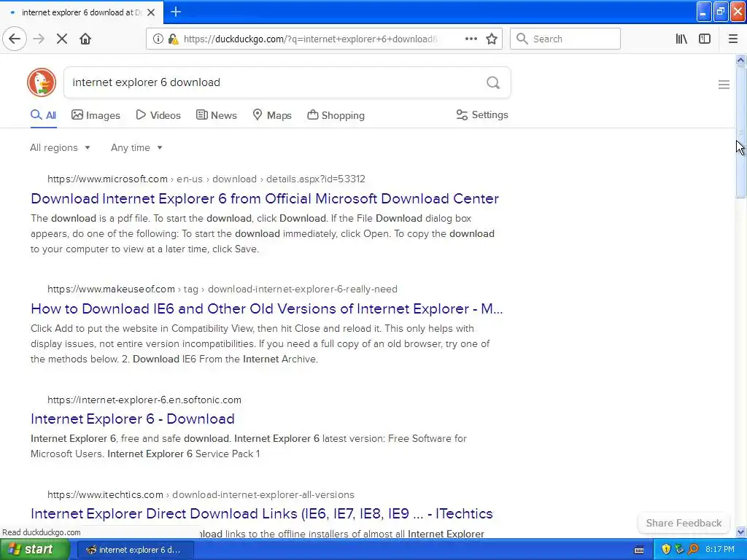The image size is (747, 560).
Task: Open the Library bookshelf icon
Action: [x=681, y=39]
